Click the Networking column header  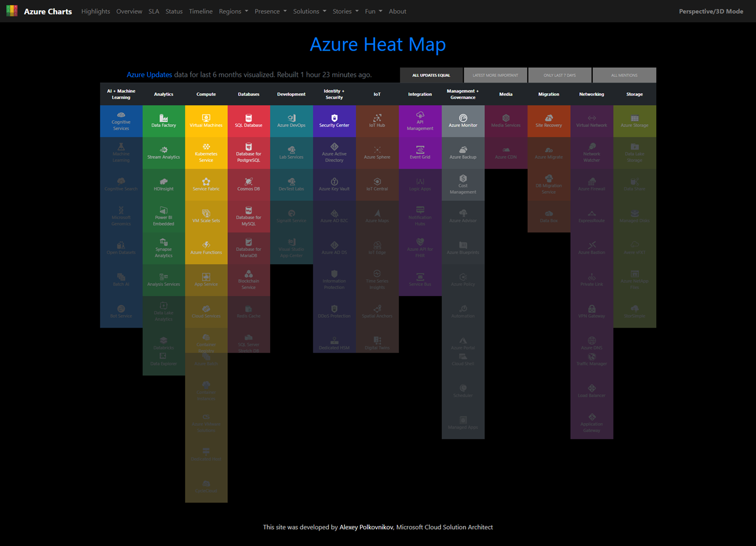tap(592, 94)
